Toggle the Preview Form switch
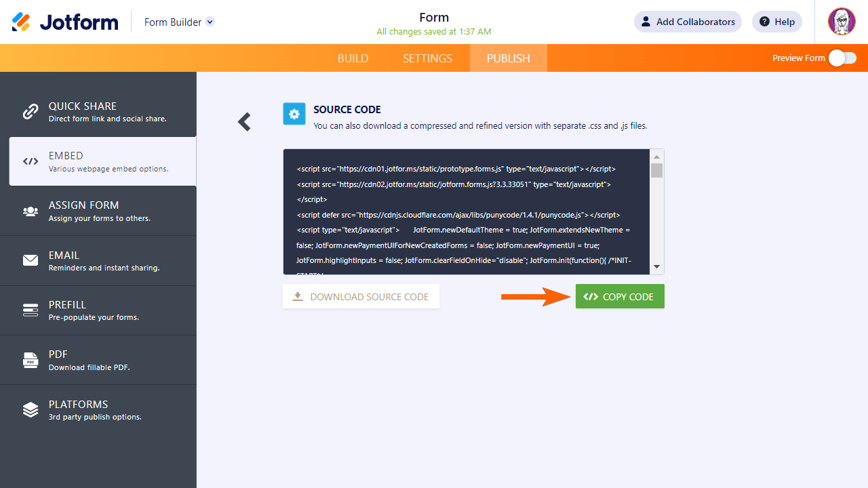 tap(843, 58)
